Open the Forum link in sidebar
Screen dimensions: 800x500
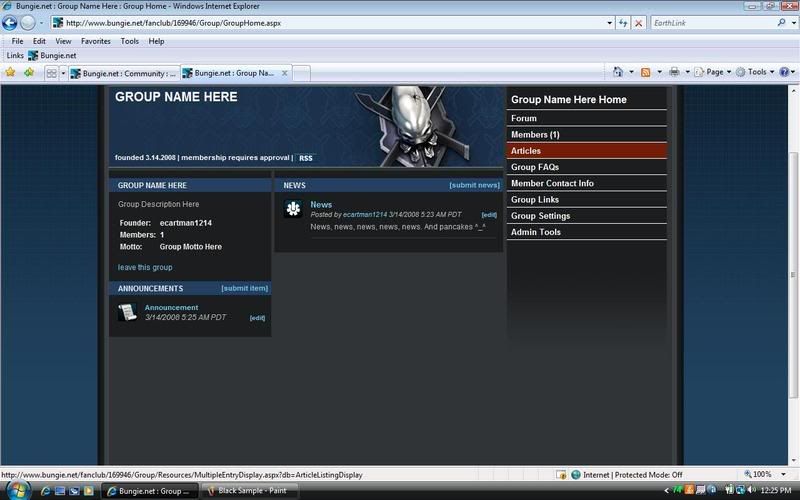click(x=524, y=118)
